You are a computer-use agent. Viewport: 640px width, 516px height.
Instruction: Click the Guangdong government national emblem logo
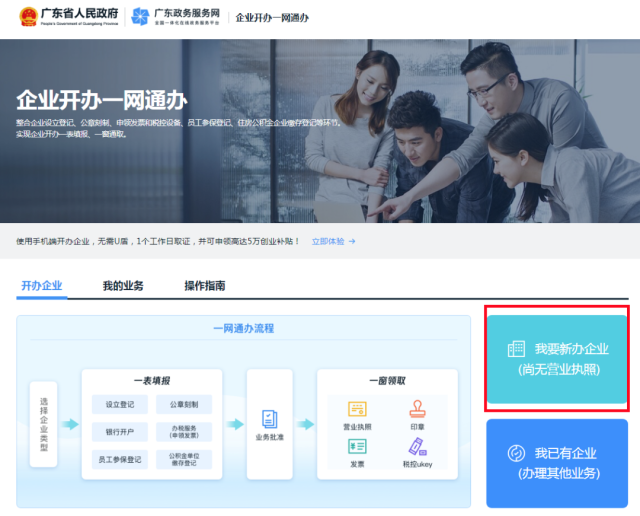pyautogui.click(x=29, y=17)
